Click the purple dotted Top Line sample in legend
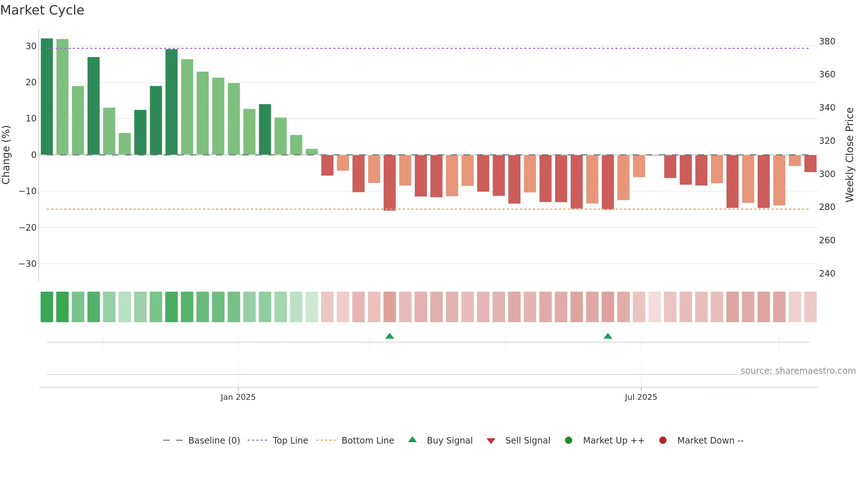 [257, 440]
